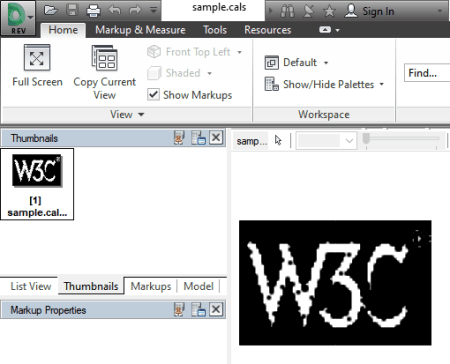The image size is (450, 364).
Task: Click the Redo arrow icon
Action: click(x=135, y=10)
